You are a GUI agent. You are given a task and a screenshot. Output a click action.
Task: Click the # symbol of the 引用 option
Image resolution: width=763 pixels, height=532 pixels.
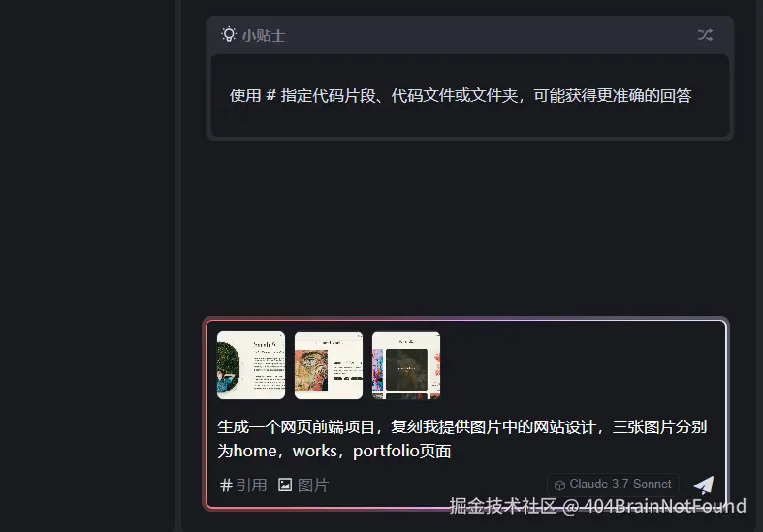[x=225, y=485]
